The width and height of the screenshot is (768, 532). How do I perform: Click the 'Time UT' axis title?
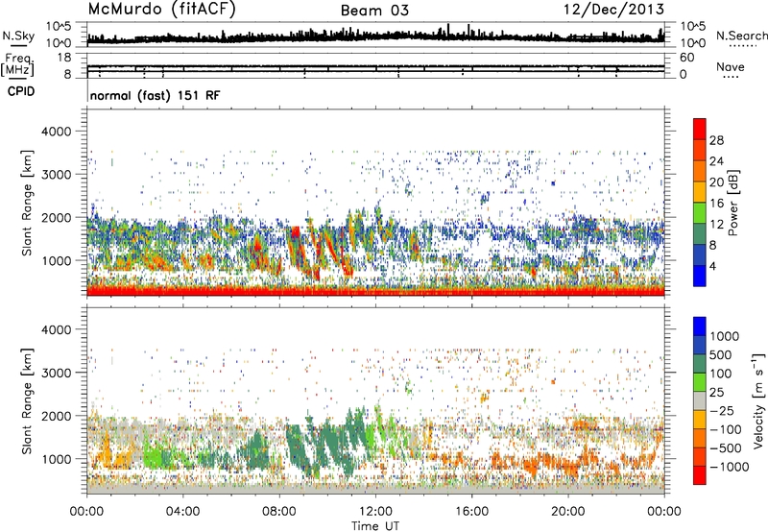point(375,526)
